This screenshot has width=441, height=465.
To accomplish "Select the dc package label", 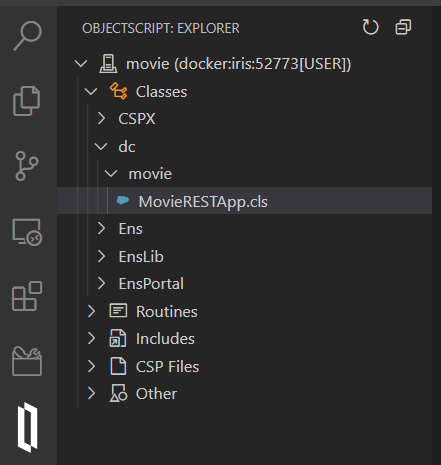I will tap(127, 147).
